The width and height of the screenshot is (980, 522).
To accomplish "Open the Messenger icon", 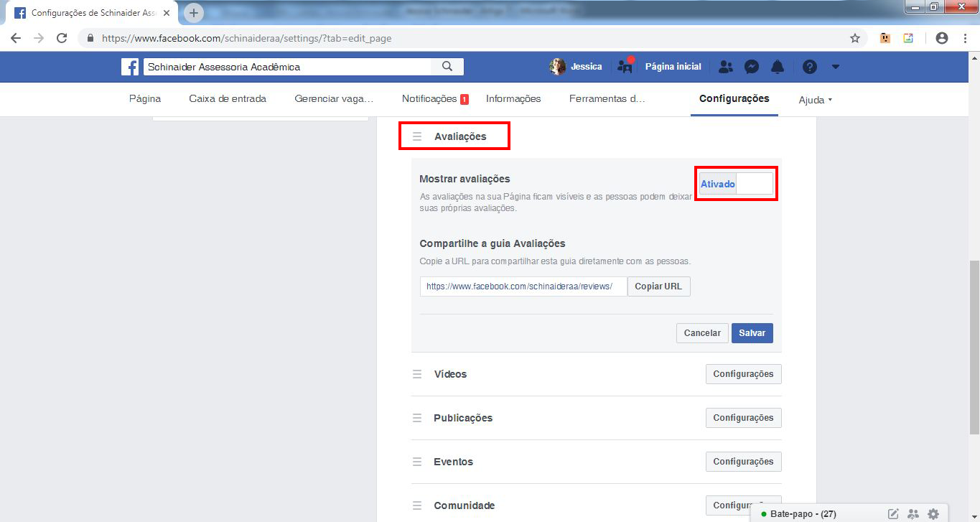I will tap(752, 67).
